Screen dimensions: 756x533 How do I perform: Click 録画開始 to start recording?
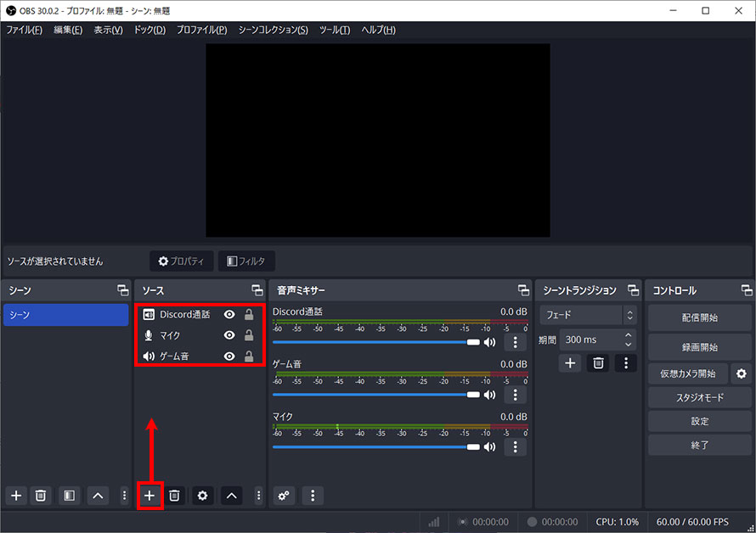point(700,347)
